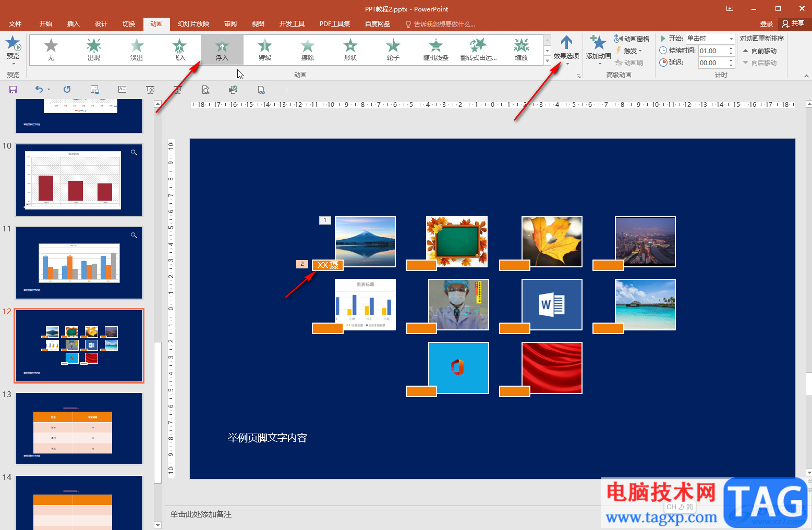This screenshot has width=812, height=530.
Task: Click the XX摄 orange caption box
Action: pos(328,265)
